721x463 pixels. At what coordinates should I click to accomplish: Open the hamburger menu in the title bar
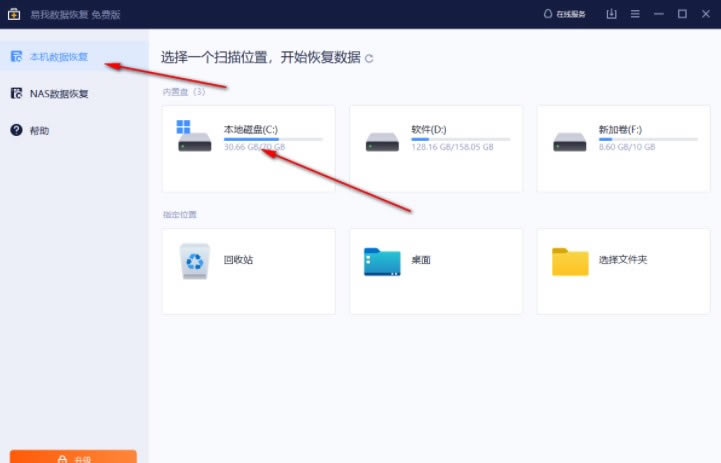tap(635, 14)
